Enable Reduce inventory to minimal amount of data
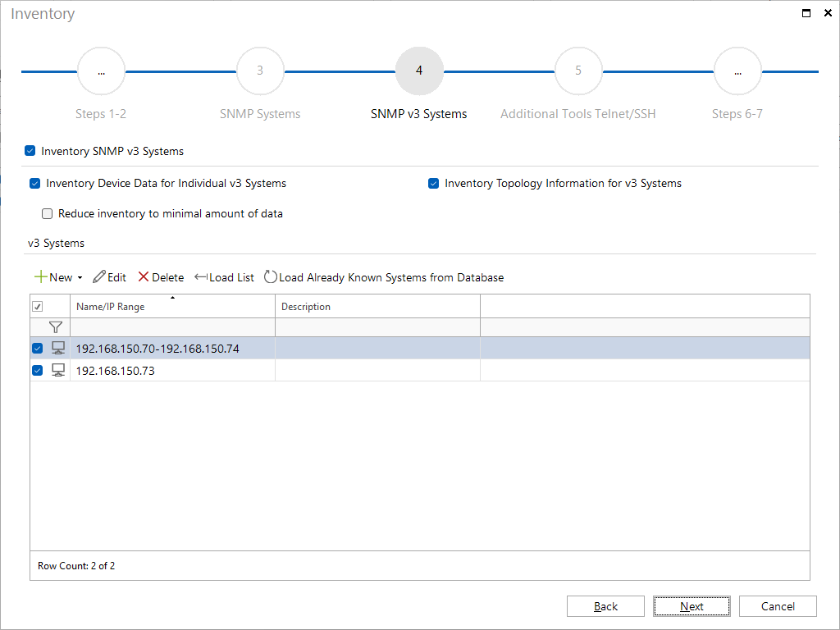Screen dimensions: 840x630 (47, 214)
